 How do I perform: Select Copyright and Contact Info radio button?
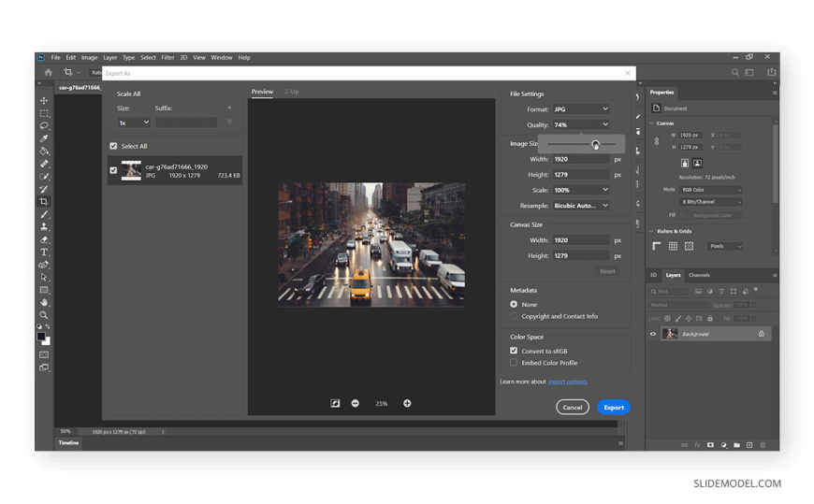click(514, 316)
